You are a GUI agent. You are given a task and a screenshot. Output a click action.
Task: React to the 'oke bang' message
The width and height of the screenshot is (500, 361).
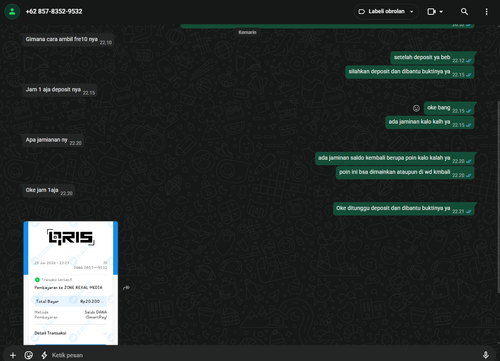click(416, 108)
